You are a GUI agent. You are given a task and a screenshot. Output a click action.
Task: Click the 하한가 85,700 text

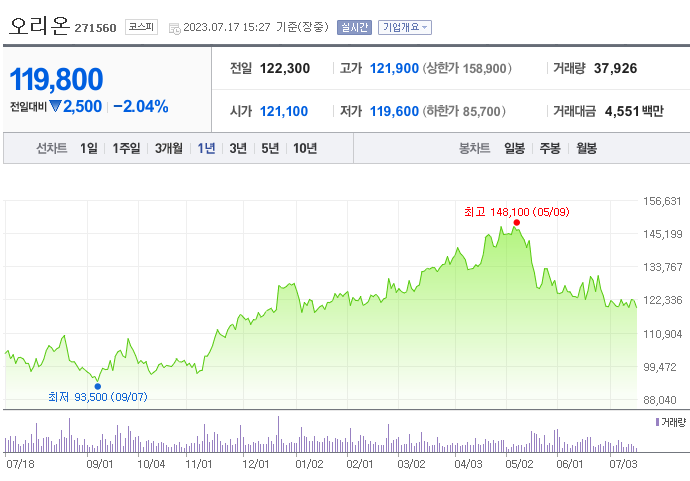464,111
